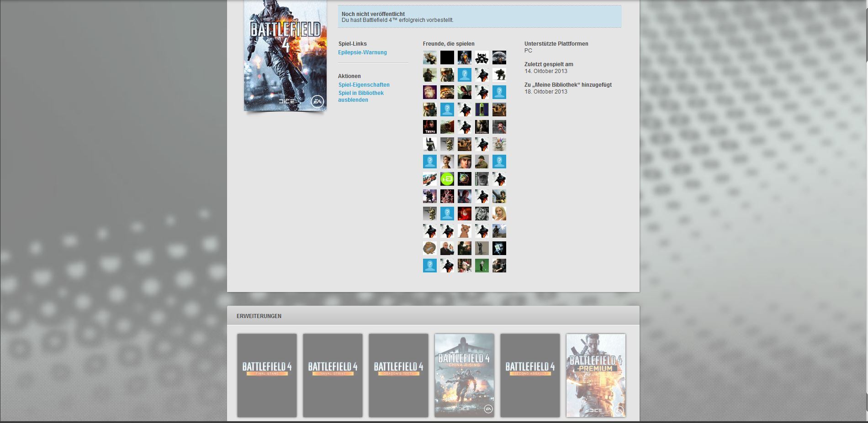Click the cartoon helmeted soldier face avatar
The height and width of the screenshot is (423, 868).
(x=465, y=162)
